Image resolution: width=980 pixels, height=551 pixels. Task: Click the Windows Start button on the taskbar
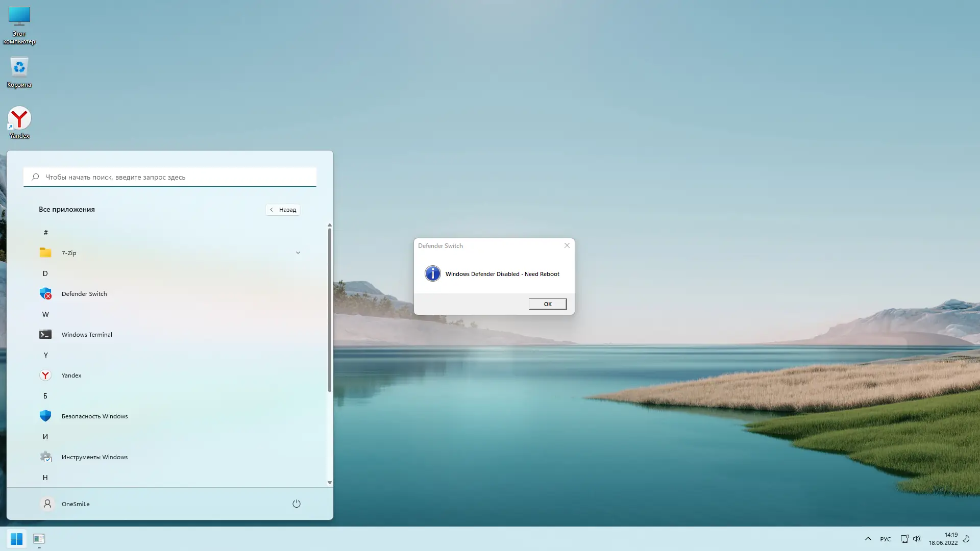(x=16, y=539)
